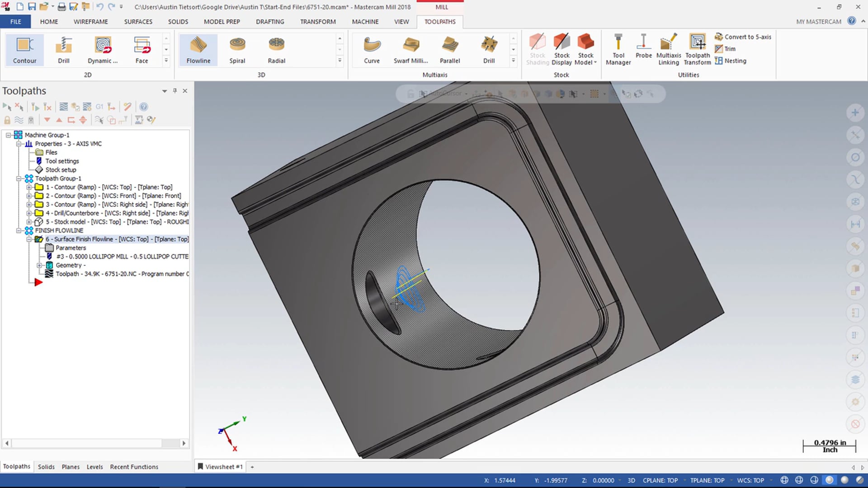The image size is (868, 488).
Task: Expand operation 1 Contour (Ramp) tree node
Action: [x=29, y=187]
